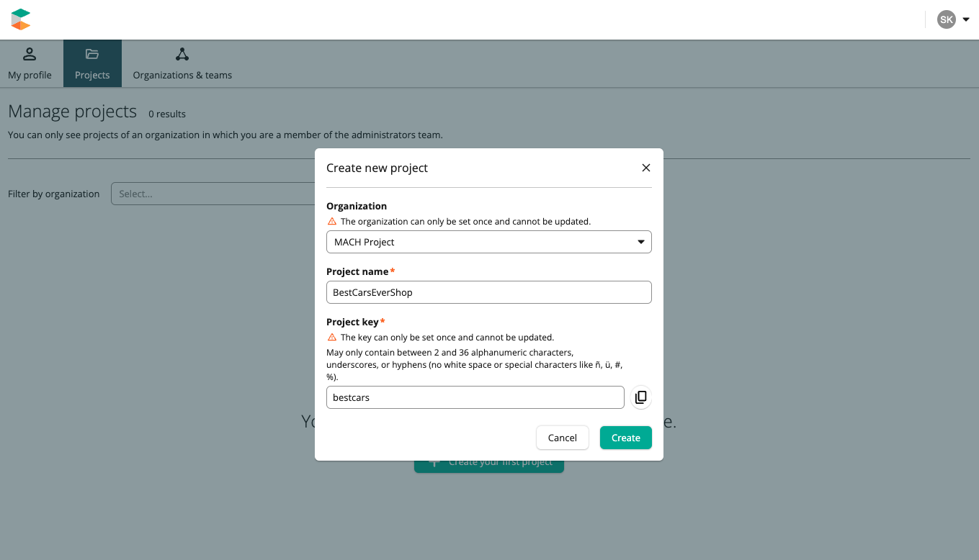This screenshot has height=560, width=979.
Task: Click into the Project name field
Action: pyautogui.click(x=488, y=292)
